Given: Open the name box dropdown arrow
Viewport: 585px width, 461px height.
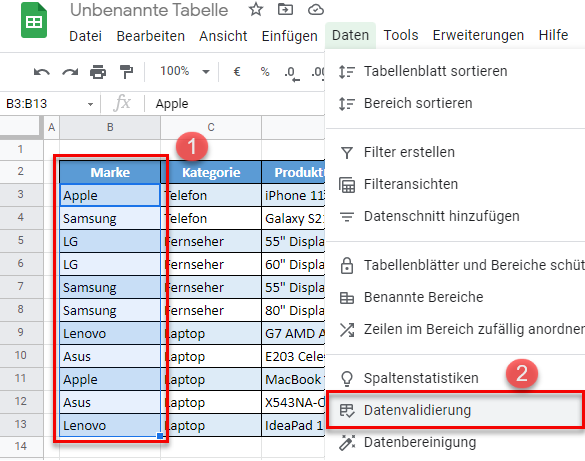Looking at the screenshot, I should pos(90,104).
